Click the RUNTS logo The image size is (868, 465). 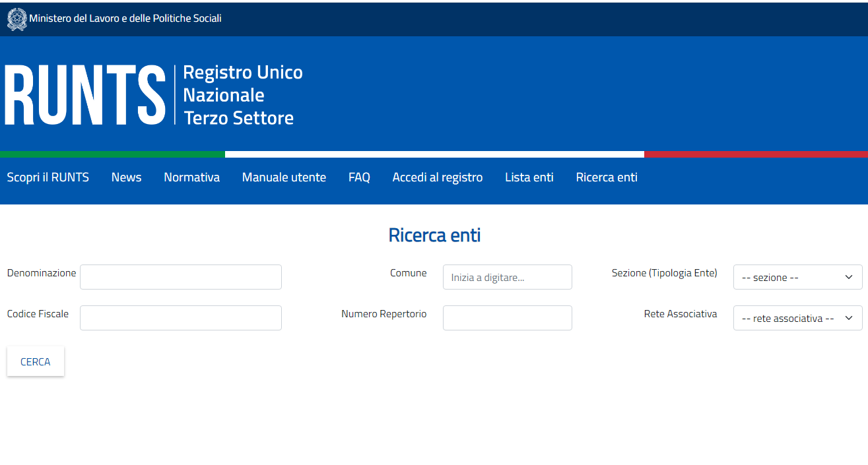[x=85, y=95]
